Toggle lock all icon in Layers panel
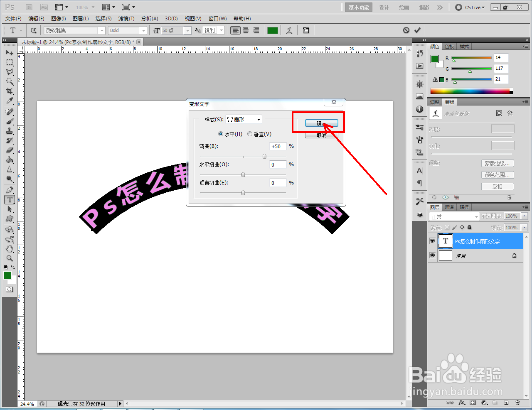The height and width of the screenshot is (410, 532). pyautogui.click(x=470, y=227)
